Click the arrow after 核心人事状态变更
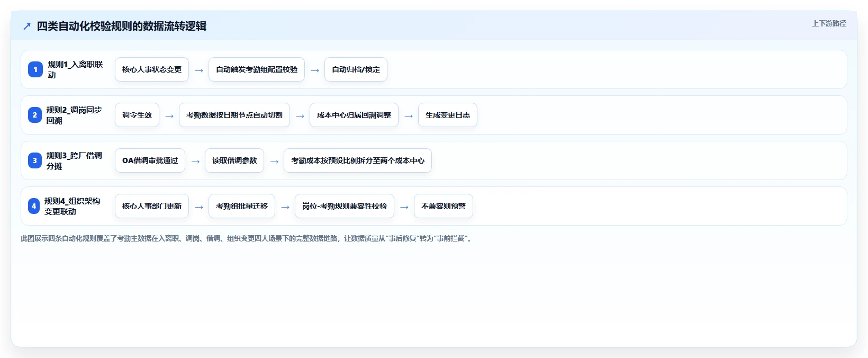The height and width of the screenshot is (358, 868). (199, 70)
